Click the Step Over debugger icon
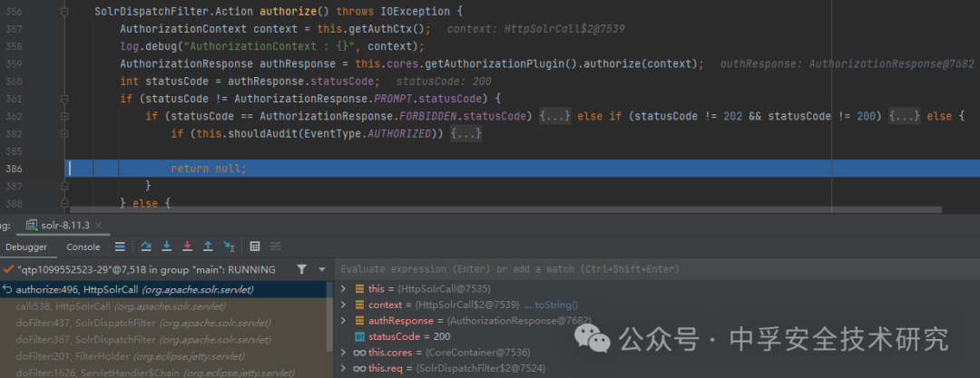 click(x=145, y=247)
